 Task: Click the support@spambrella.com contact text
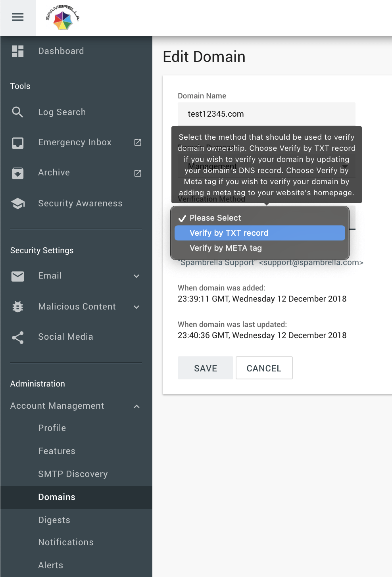coord(271,262)
